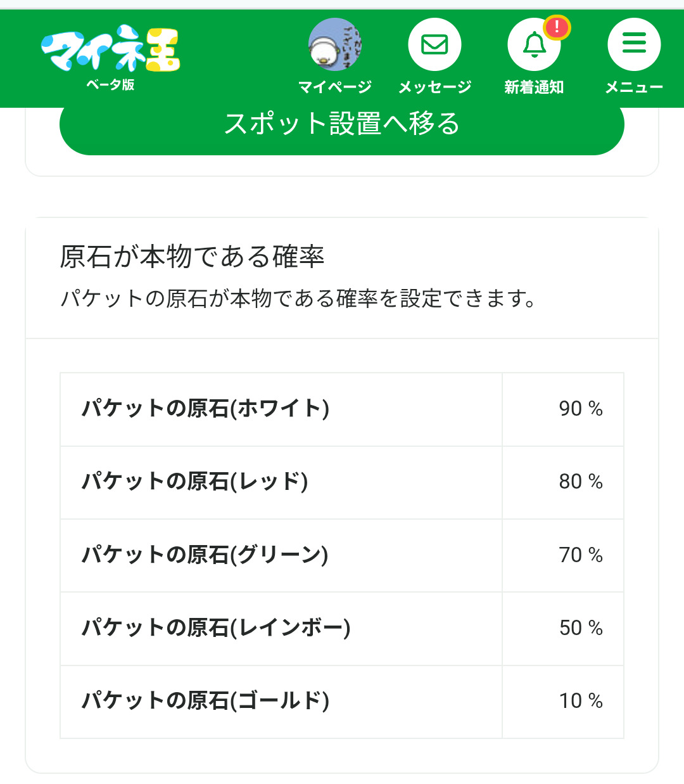Click the マイページ label

click(335, 87)
